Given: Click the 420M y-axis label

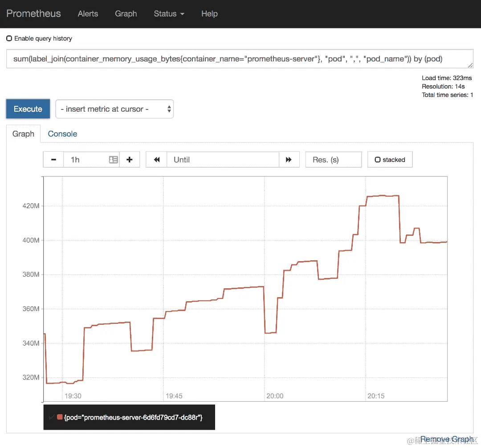Looking at the screenshot, I should click(31, 206).
